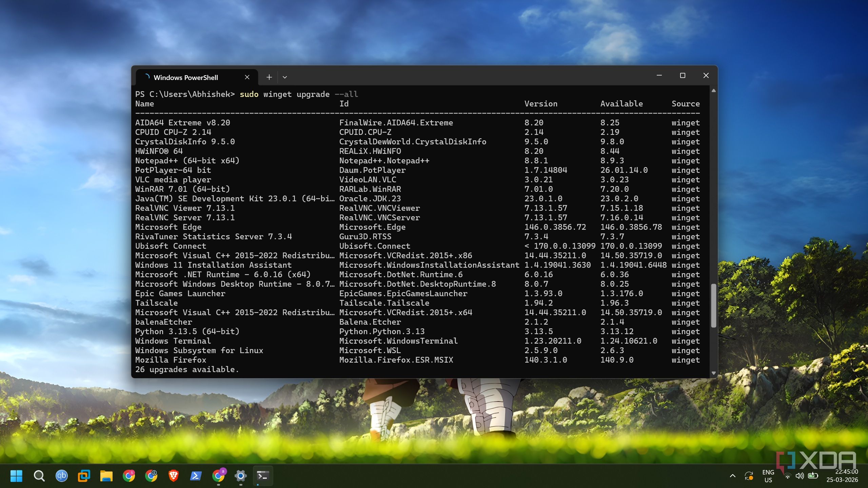This screenshot has height=488, width=868.
Task: Open File Explorer from taskbar
Action: point(106,476)
